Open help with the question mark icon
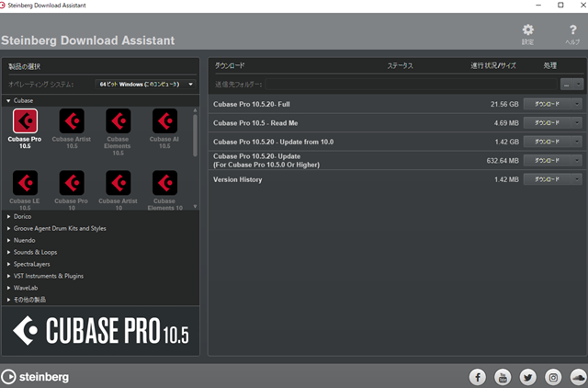Viewport: 588px width, 388px height. click(572, 30)
